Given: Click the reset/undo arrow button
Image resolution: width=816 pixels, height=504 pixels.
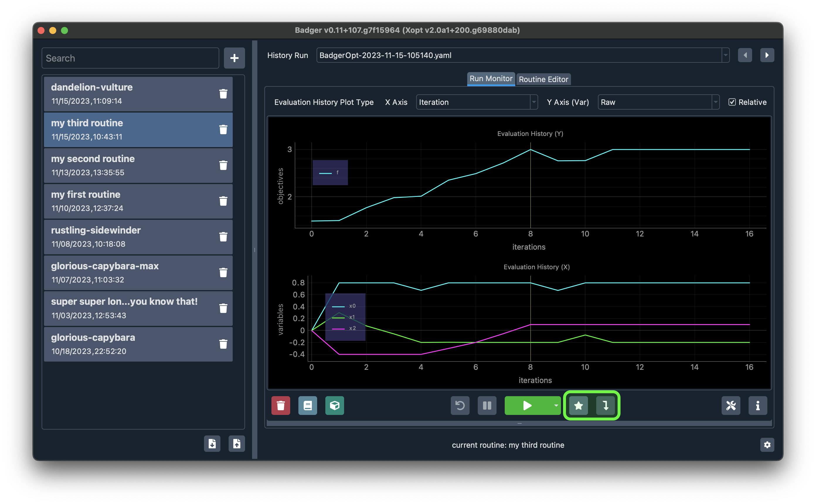Looking at the screenshot, I should coord(460,405).
